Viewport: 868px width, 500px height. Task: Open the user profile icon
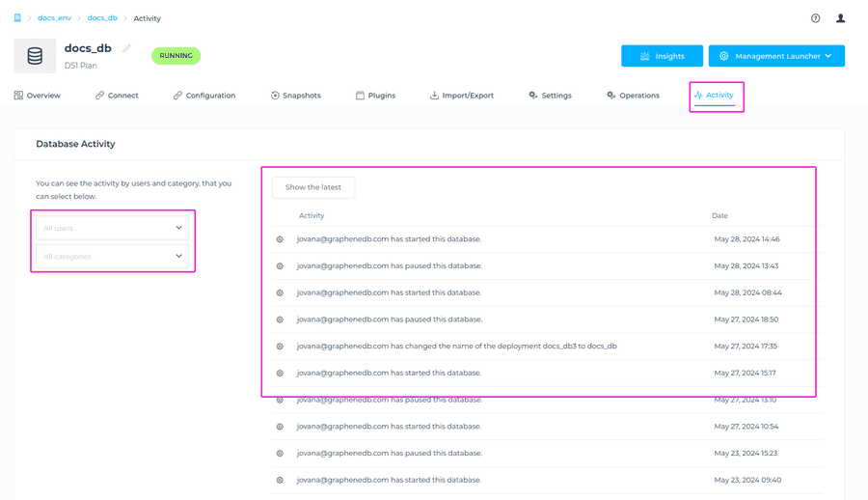tap(840, 18)
